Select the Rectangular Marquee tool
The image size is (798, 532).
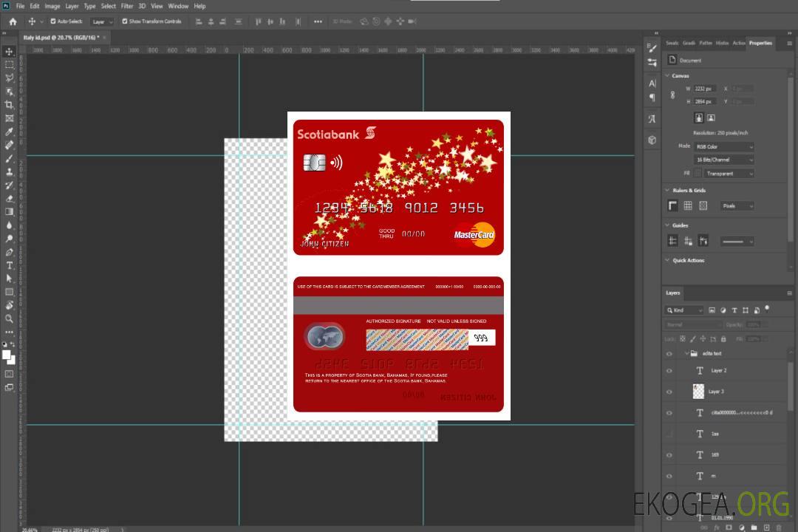(10, 65)
